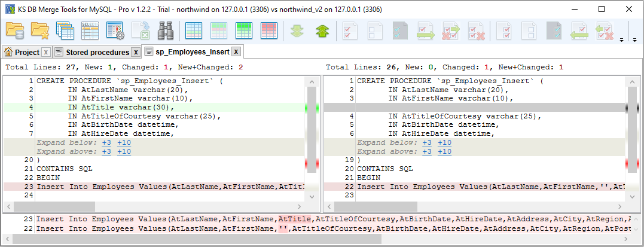
Task: Click left 'IN AtHireDate datetime,' line 7
Action: (121, 133)
